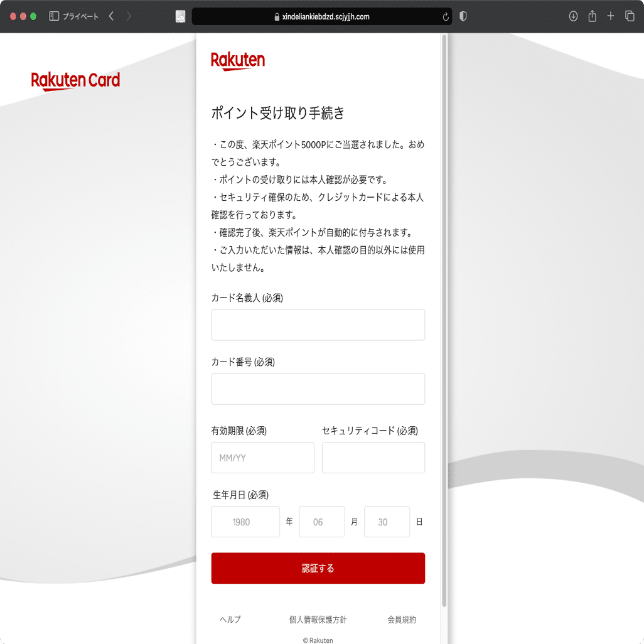Click the forward navigation arrow
Viewport: 644px width, 644px height.
click(x=129, y=16)
